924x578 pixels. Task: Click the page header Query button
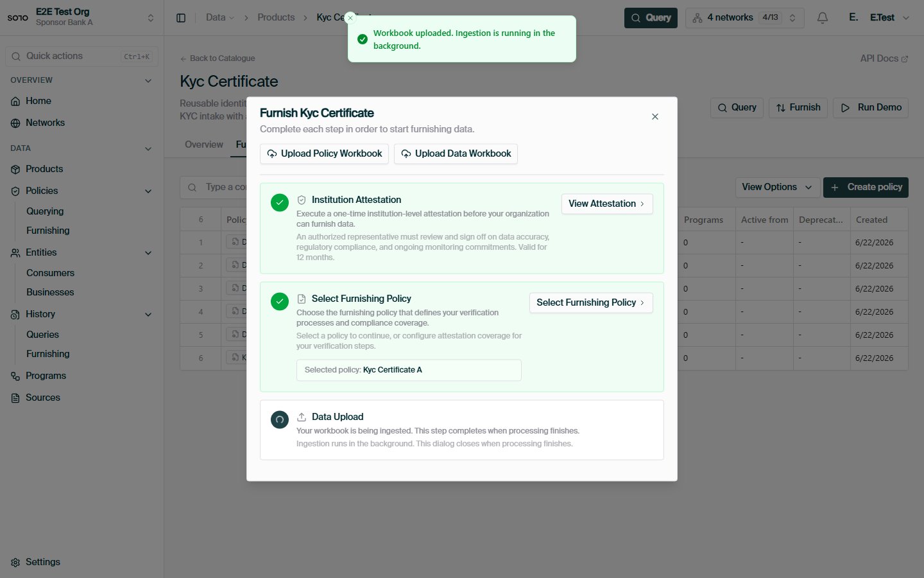(737, 108)
